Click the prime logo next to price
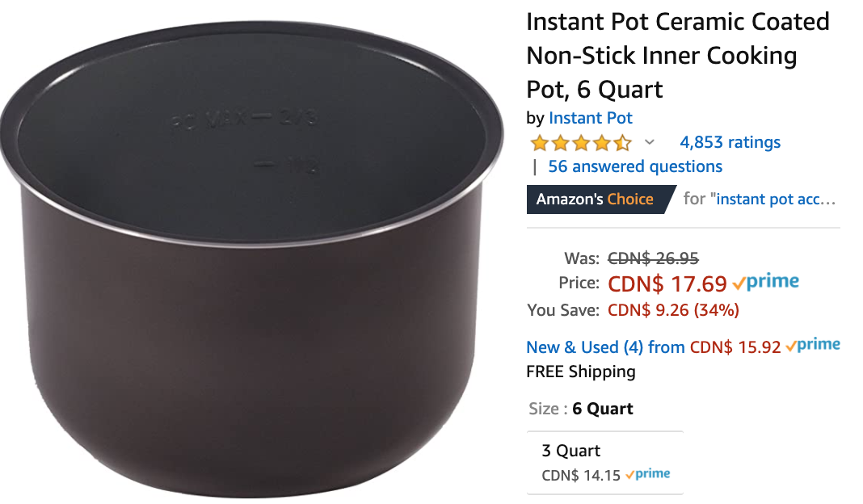This screenshot has width=863, height=504. pyautogui.click(x=765, y=282)
